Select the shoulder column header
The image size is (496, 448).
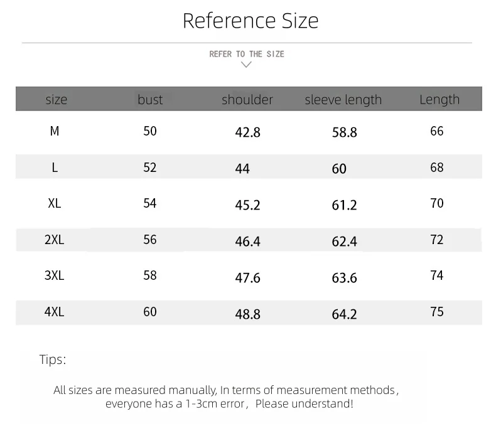pos(247,100)
